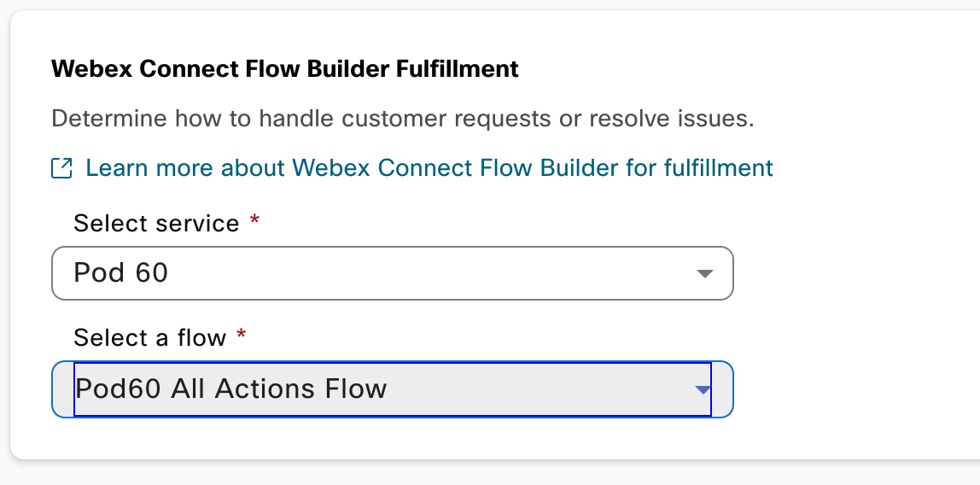Click the external link icon beside Learn more
The image size is (980, 485).
61,168
